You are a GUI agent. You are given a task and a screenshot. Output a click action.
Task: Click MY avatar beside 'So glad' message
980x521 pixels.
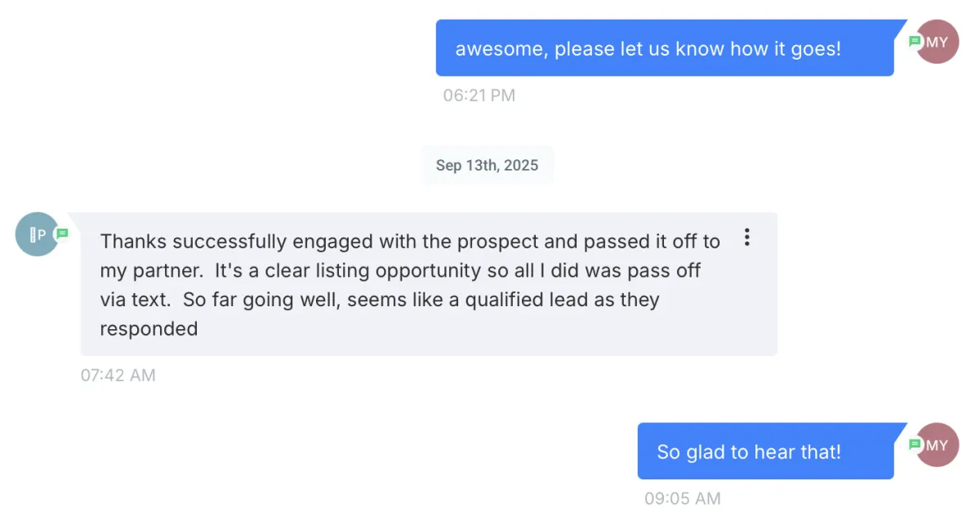pos(939,445)
